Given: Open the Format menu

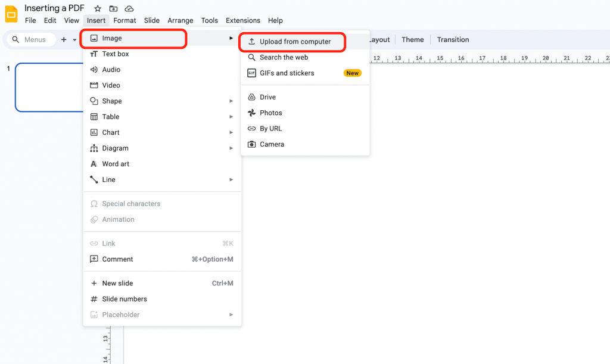Looking at the screenshot, I should (x=125, y=20).
